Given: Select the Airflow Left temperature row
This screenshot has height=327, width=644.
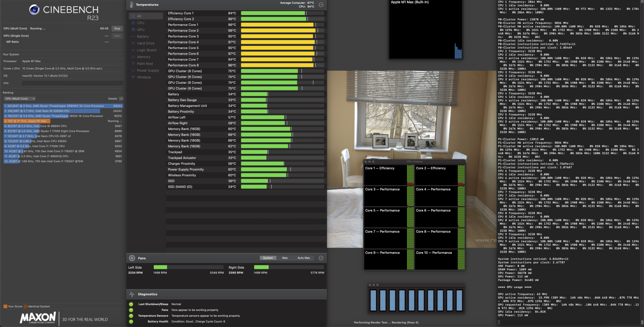Looking at the screenshot, I should [246, 117].
